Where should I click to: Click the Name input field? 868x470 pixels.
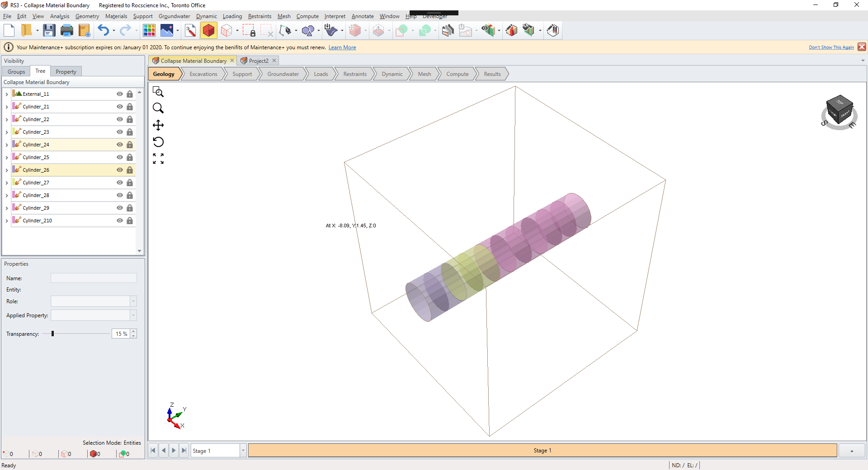coord(94,278)
